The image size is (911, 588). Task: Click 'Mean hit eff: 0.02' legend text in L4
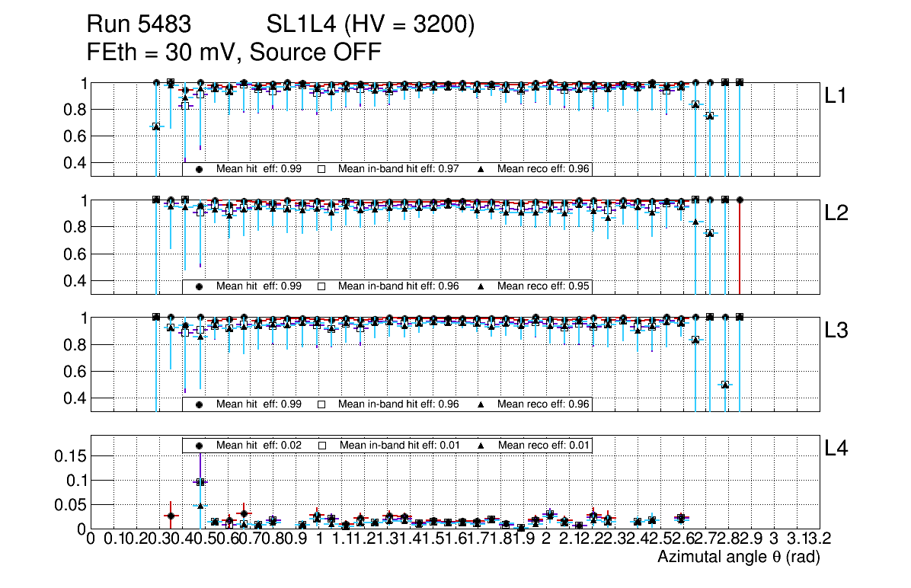[x=259, y=445]
